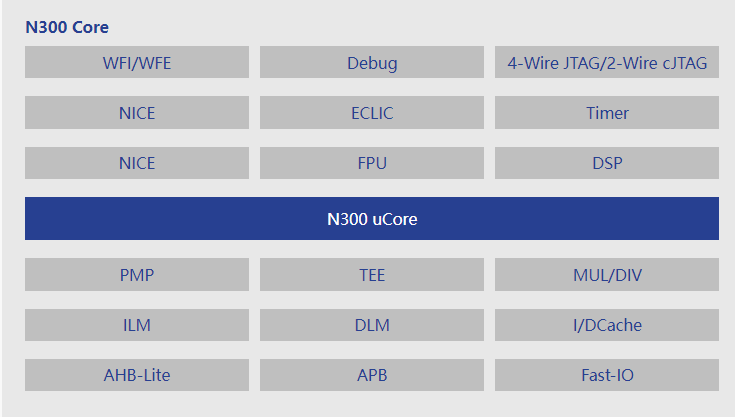This screenshot has width=735, height=417.
Task: Click the Timer block
Action: (607, 112)
